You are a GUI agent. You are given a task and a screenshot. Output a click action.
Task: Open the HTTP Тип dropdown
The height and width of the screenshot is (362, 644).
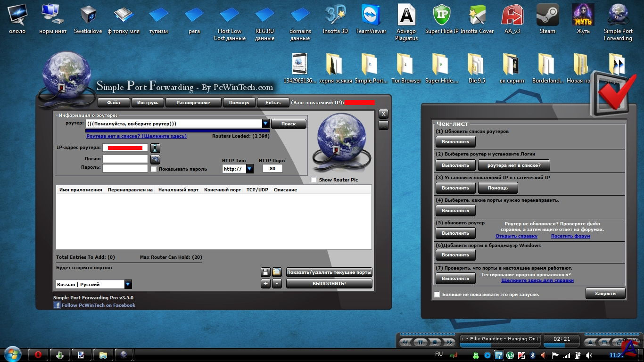tap(249, 169)
